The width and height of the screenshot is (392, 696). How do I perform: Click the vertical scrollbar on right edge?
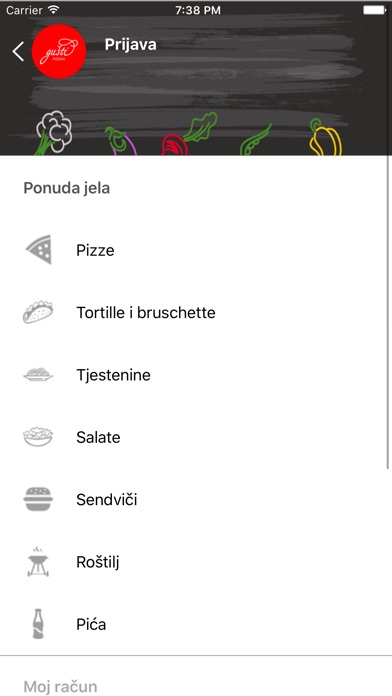point(388,312)
